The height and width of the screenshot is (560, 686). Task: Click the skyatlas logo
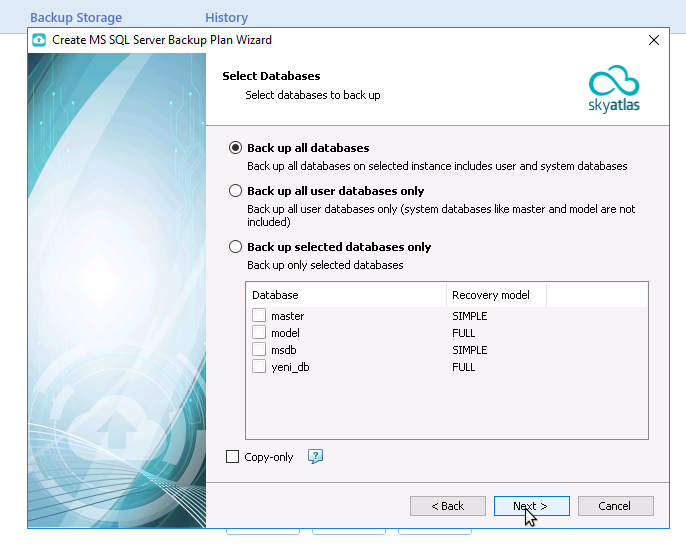click(x=614, y=89)
